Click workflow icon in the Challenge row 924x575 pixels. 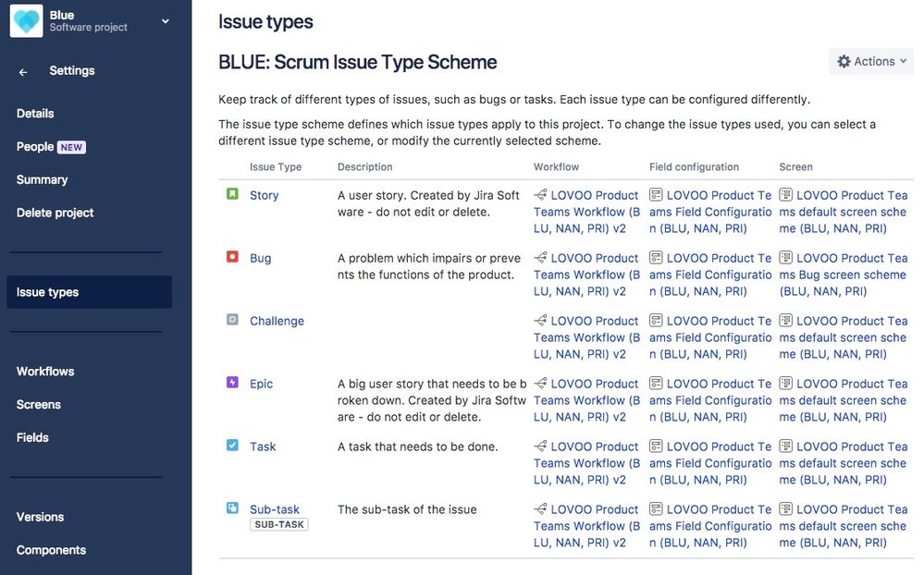(540, 321)
